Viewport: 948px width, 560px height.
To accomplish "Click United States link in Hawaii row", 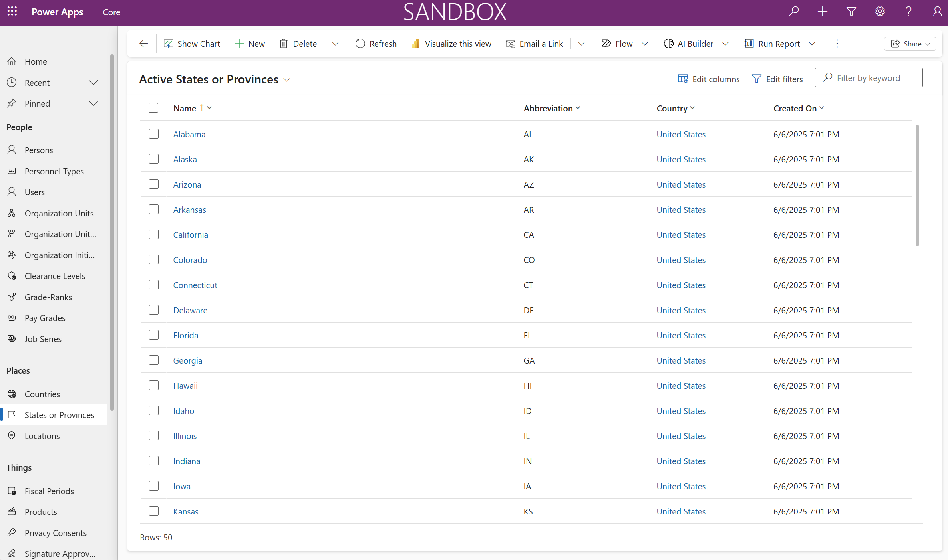I will pos(681,386).
